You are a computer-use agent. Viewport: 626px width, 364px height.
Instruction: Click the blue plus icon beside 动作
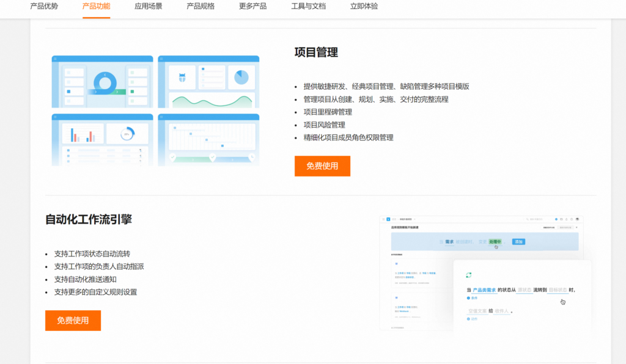[x=468, y=318]
